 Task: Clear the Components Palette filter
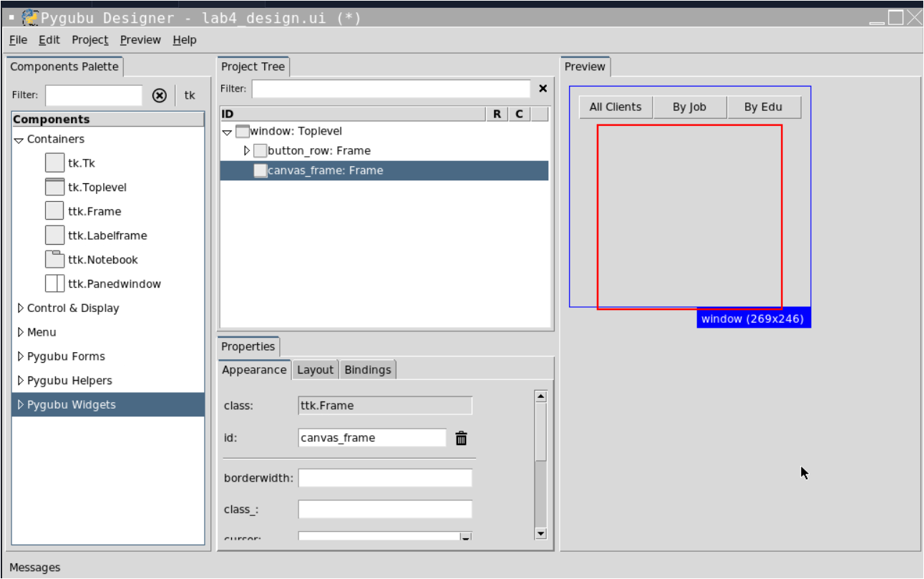coord(159,94)
